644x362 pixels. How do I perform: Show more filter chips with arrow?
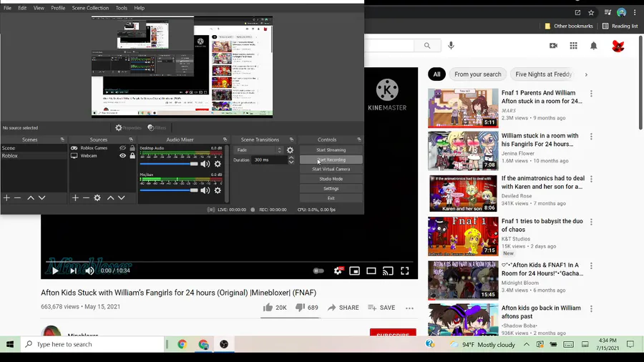586,74
